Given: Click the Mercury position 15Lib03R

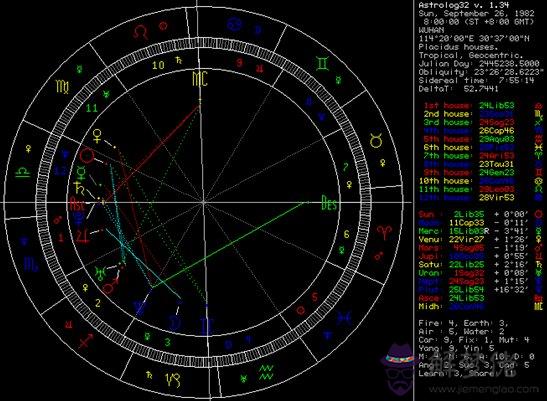Looking at the screenshot, I should 469,231.
